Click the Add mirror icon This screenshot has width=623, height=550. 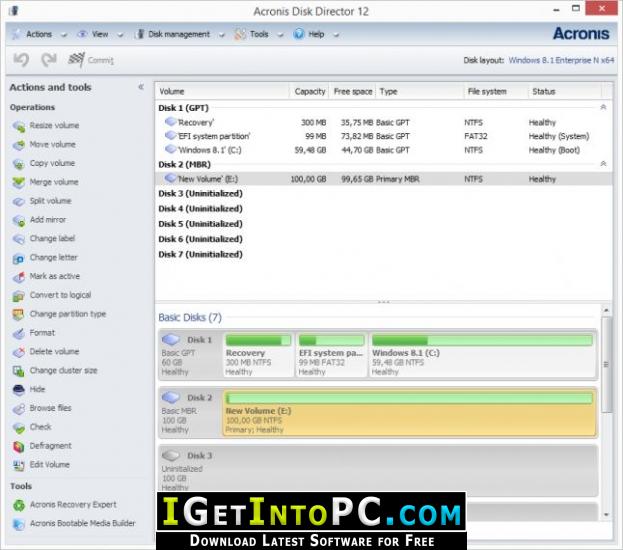[x=19, y=220]
